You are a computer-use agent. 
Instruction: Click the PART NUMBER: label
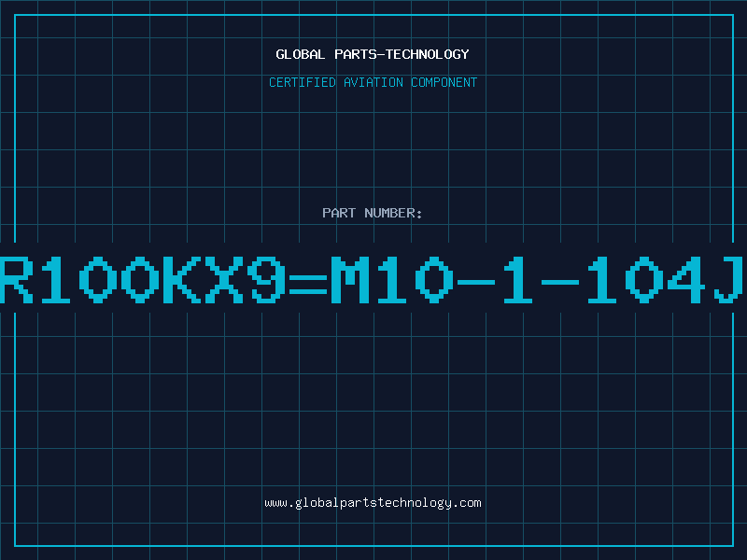tap(373, 213)
